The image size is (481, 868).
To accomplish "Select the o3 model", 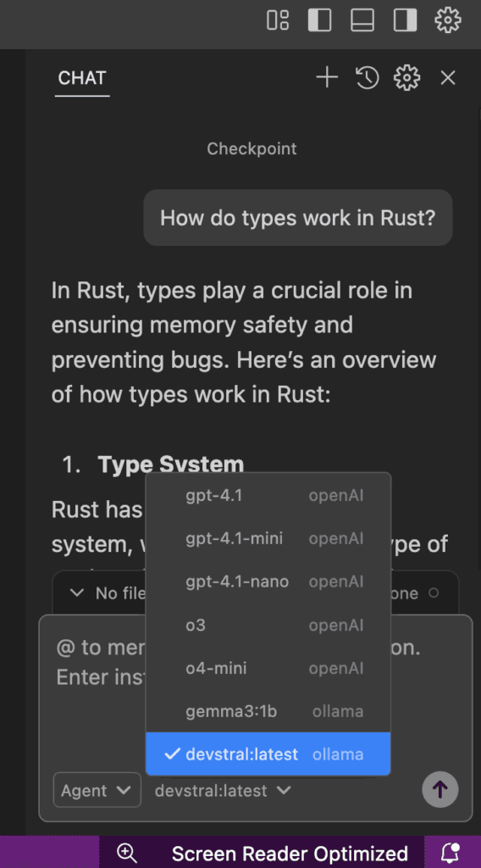I will click(268, 625).
